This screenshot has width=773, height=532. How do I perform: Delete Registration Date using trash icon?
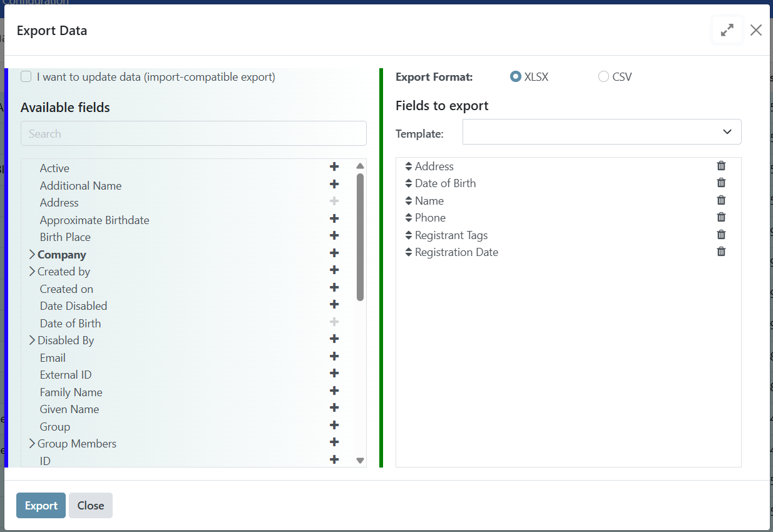click(721, 251)
